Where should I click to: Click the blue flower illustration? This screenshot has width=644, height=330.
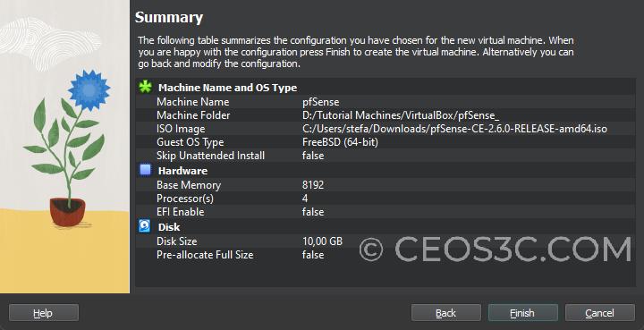click(x=89, y=90)
